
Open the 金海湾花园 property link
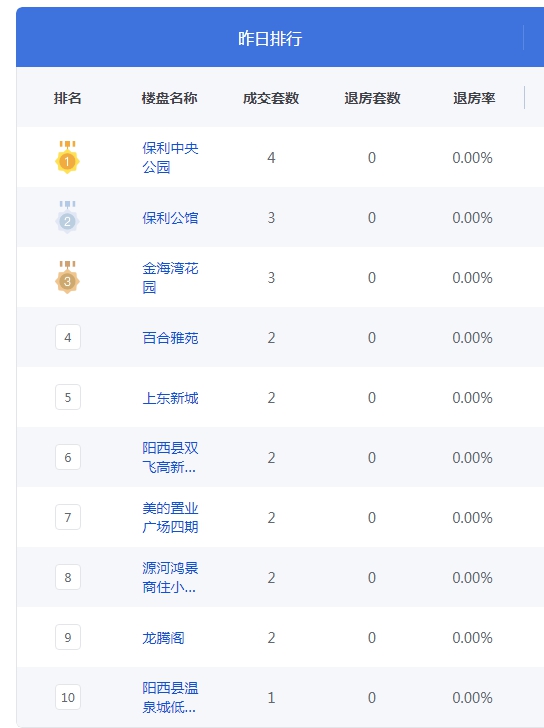(x=170, y=277)
